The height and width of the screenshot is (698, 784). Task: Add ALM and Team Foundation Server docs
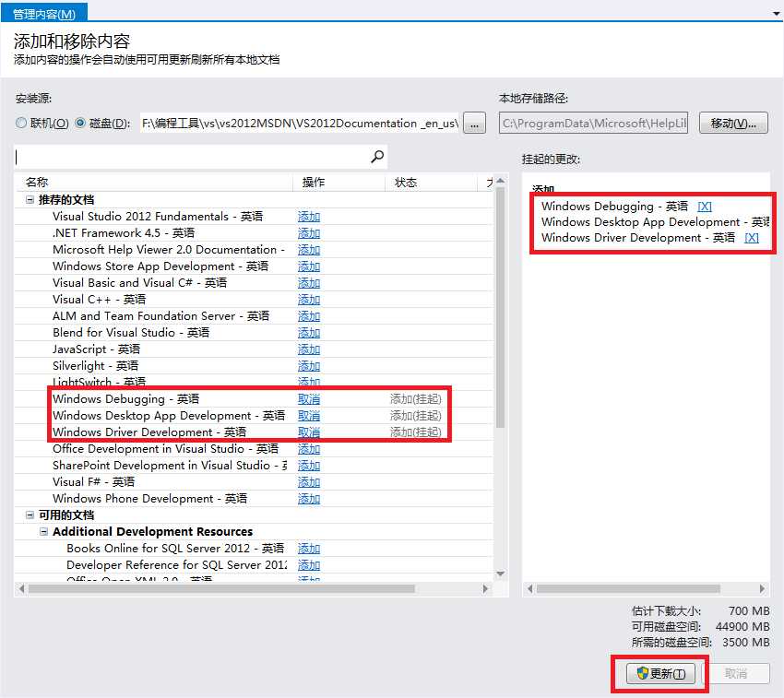(308, 316)
